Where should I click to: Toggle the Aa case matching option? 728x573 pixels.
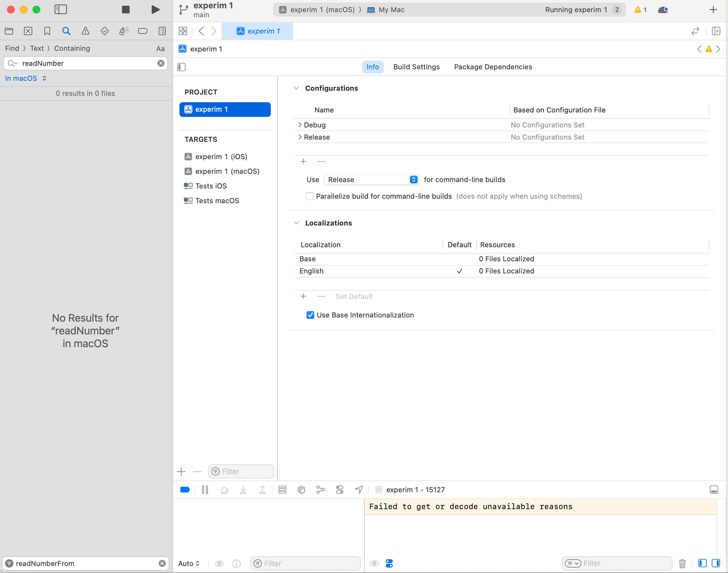(x=160, y=49)
